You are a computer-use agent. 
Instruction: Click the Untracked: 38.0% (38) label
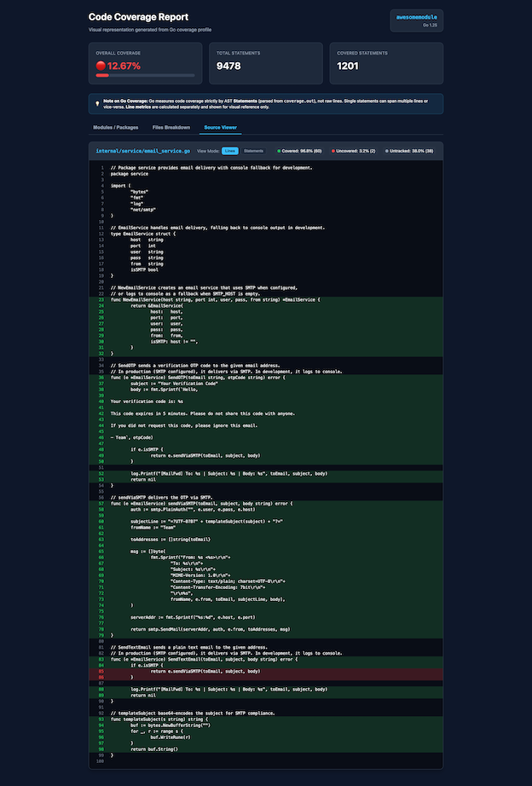point(411,151)
